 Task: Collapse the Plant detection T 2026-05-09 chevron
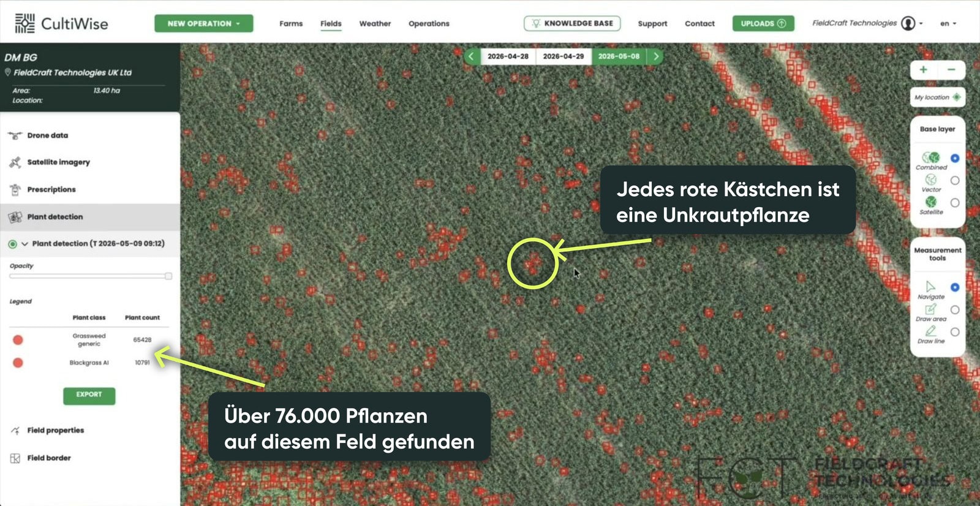click(24, 244)
